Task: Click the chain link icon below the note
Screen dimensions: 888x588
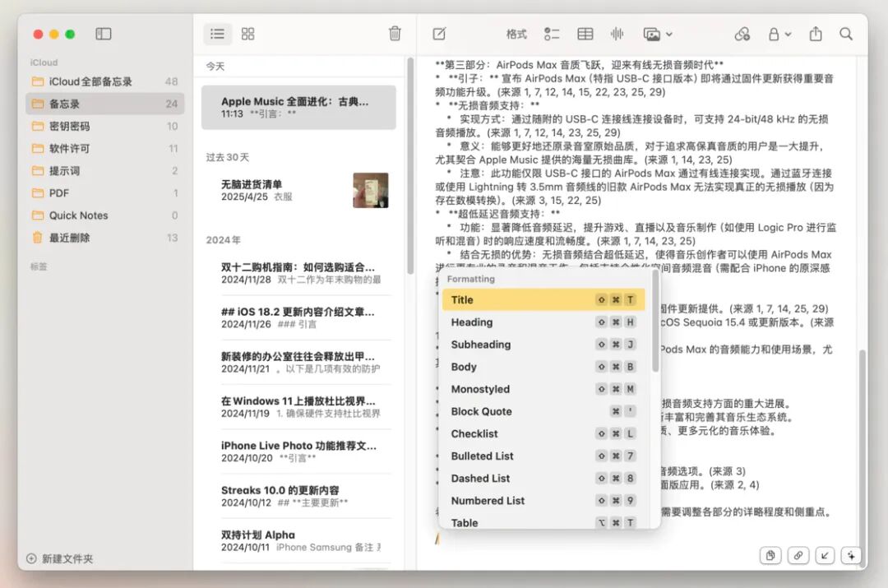Action: point(798,556)
